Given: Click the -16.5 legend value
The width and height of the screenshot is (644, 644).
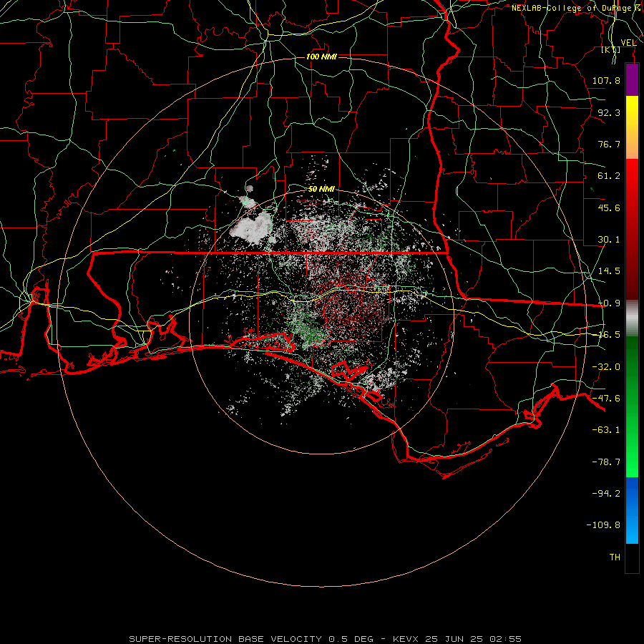Looking at the screenshot, I should (609, 335).
